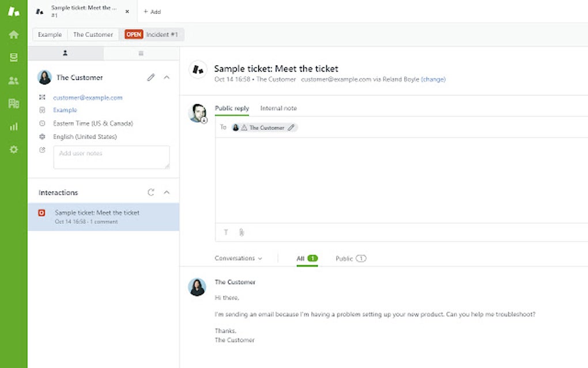
Task: Edit recipients with the pencil in the To field
Action: coord(292,127)
